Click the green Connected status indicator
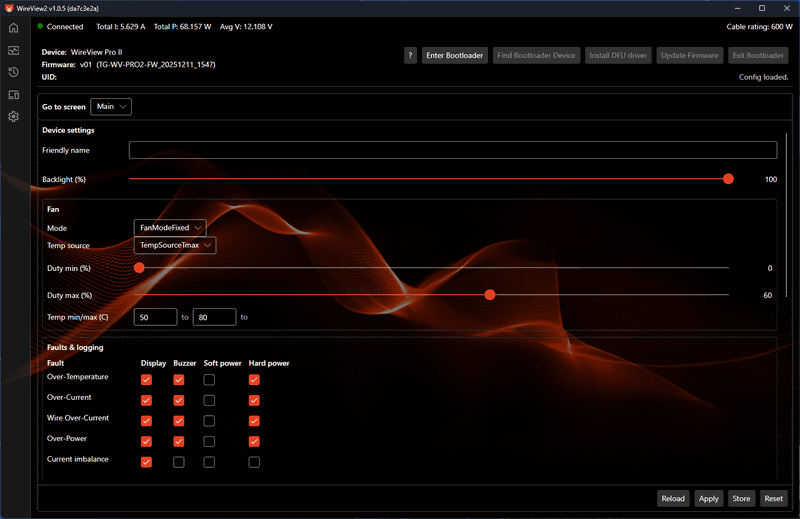 (40, 26)
